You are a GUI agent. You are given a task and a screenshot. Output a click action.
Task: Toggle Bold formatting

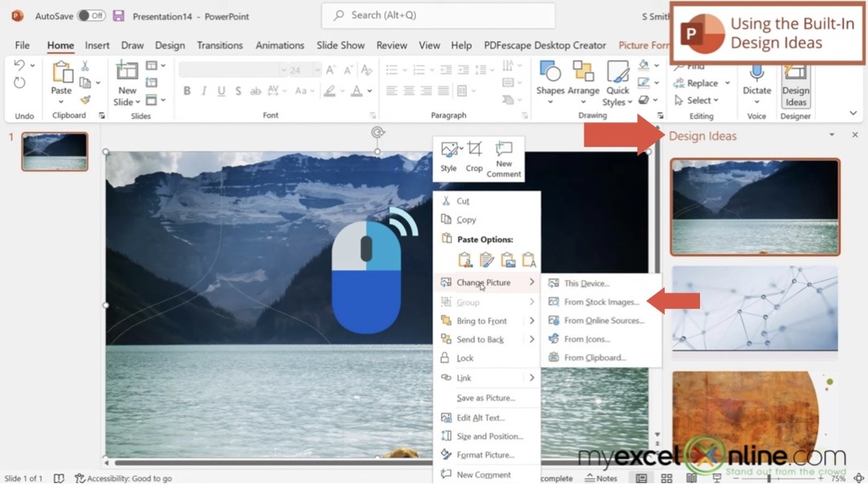(186, 91)
